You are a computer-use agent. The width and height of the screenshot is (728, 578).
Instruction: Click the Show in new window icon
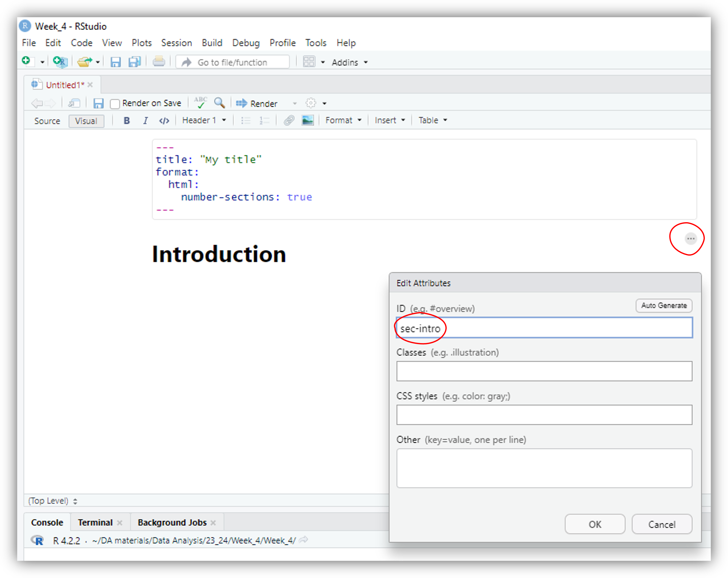click(x=74, y=103)
